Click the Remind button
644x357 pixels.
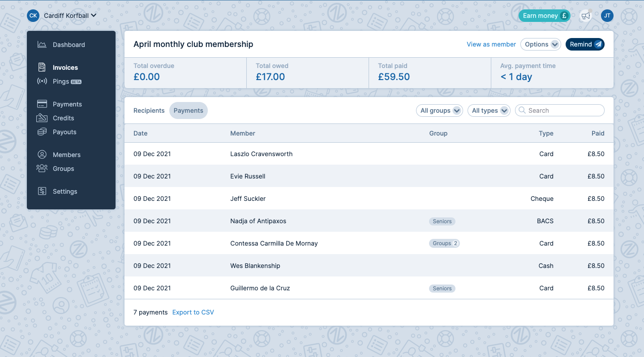click(x=585, y=44)
